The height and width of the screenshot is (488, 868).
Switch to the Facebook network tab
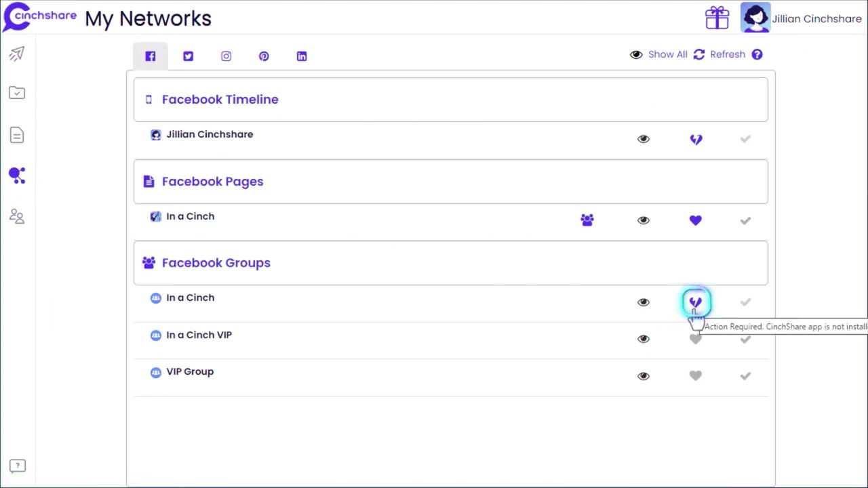(150, 56)
